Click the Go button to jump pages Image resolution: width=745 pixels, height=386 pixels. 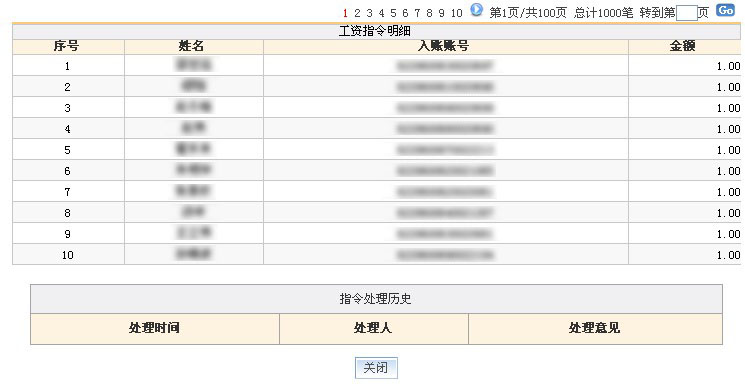(x=726, y=11)
